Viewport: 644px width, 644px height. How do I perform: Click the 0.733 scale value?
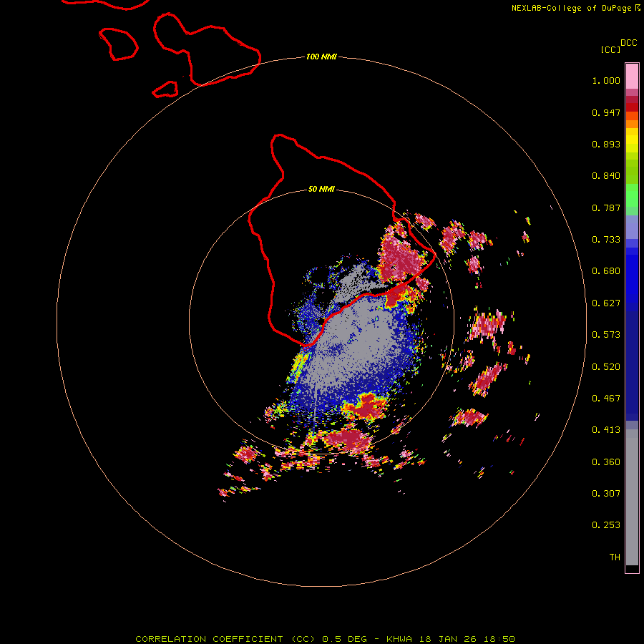606,240
